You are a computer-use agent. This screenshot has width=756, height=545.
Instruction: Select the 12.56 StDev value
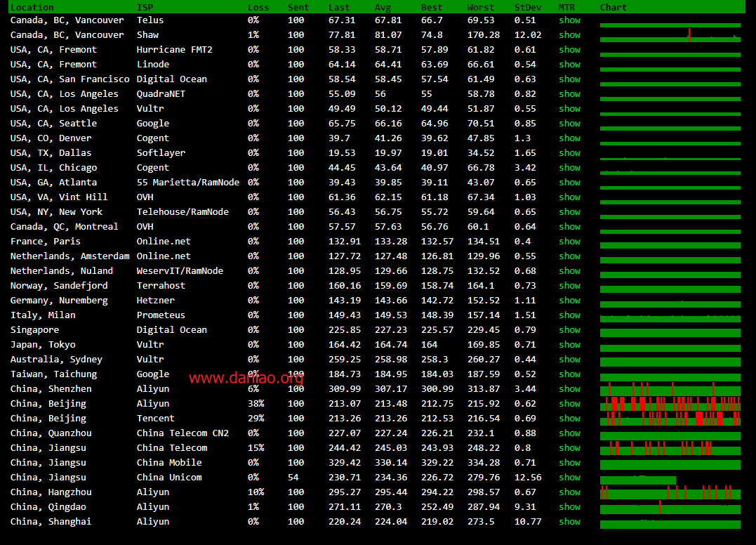527,478
